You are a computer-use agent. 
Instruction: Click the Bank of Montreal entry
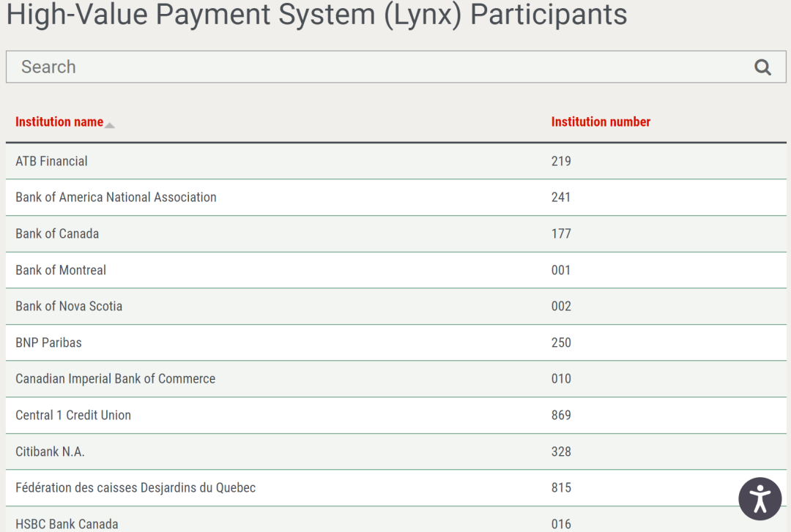click(x=61, y=270)
